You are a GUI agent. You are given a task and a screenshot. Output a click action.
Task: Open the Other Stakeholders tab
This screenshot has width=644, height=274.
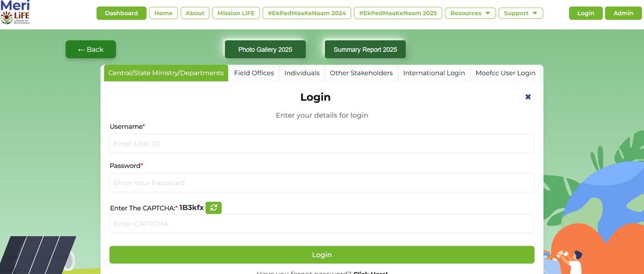pyautogui.click(x=361, y=73)
